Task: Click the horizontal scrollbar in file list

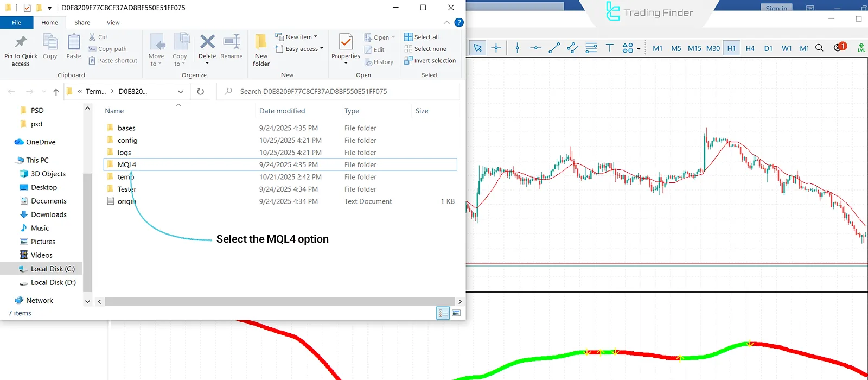Action: (x=279, y=301)
